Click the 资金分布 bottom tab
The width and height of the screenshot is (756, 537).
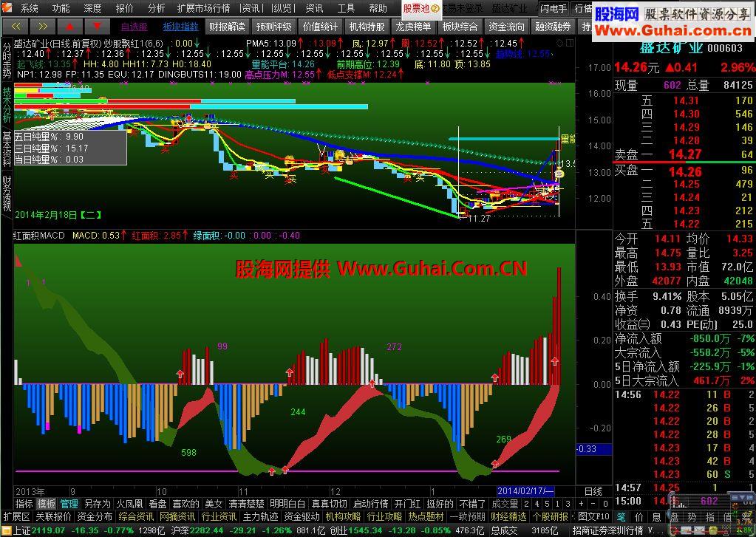(x=95, y=517)
